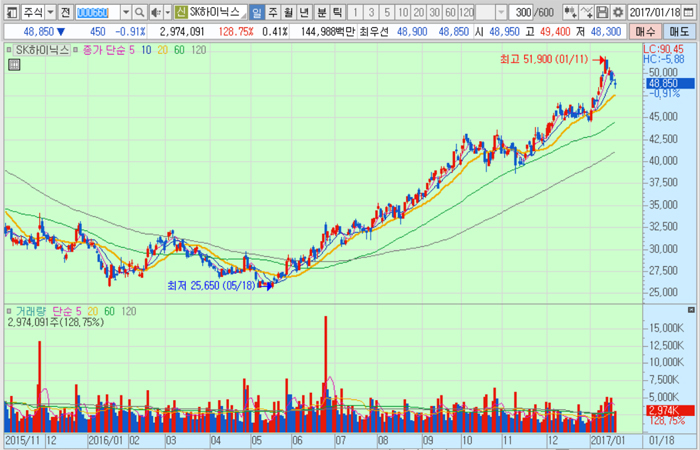Click the 매수 buy button
Image resolution: width=700 pixels, height=450 pixels.
(641, 32)
